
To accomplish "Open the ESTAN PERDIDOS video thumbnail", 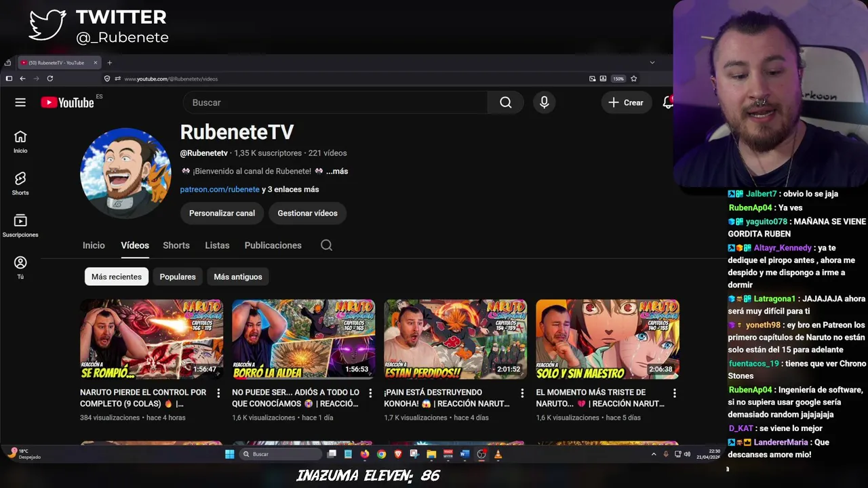I will (455, 339).
